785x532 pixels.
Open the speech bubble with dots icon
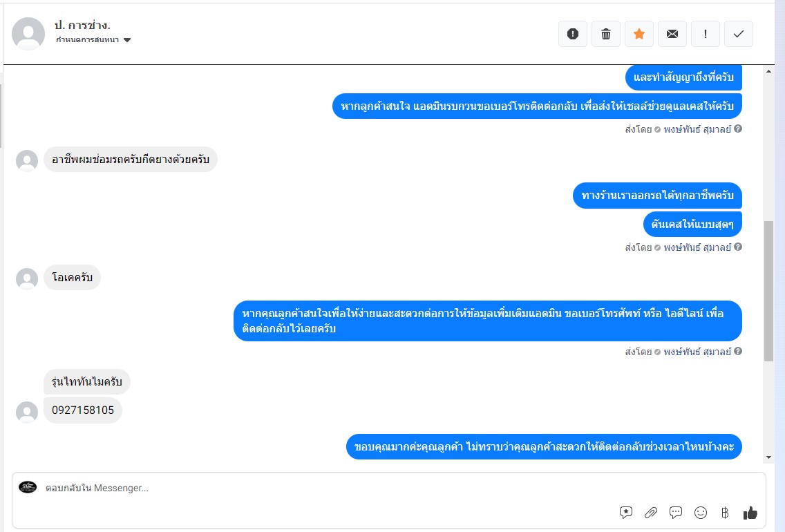(676, 513)
